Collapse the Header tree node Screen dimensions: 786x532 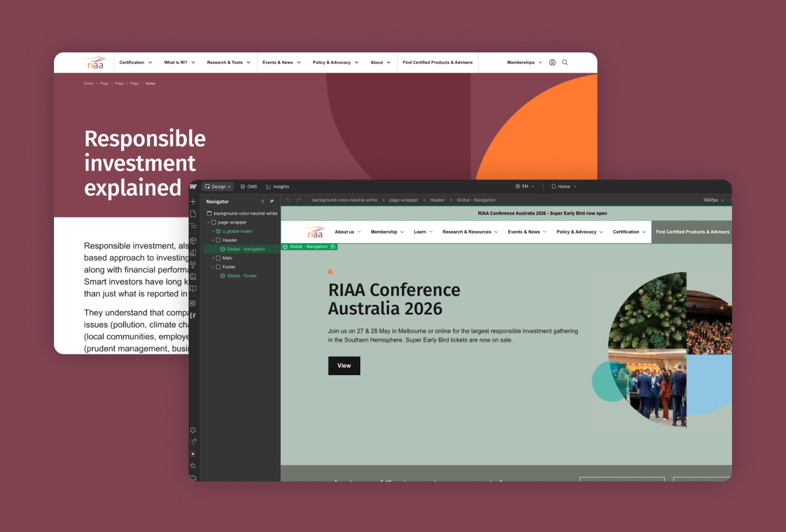click(x=213, y=241)
